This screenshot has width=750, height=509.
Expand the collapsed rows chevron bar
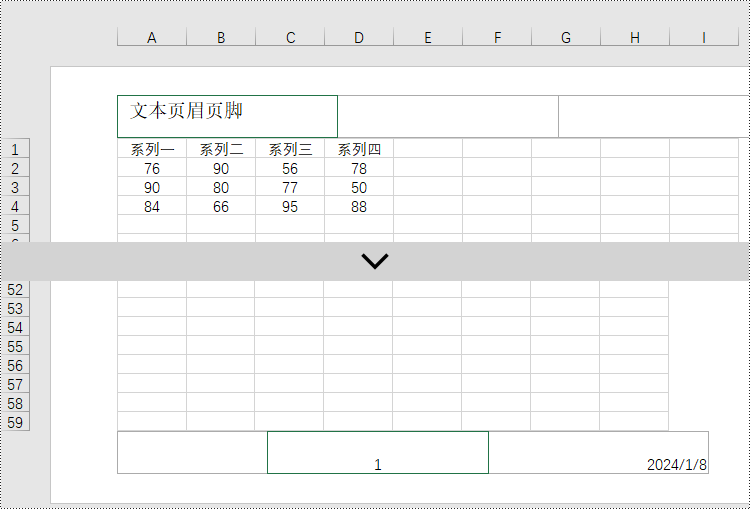click(x=375, y=261)
